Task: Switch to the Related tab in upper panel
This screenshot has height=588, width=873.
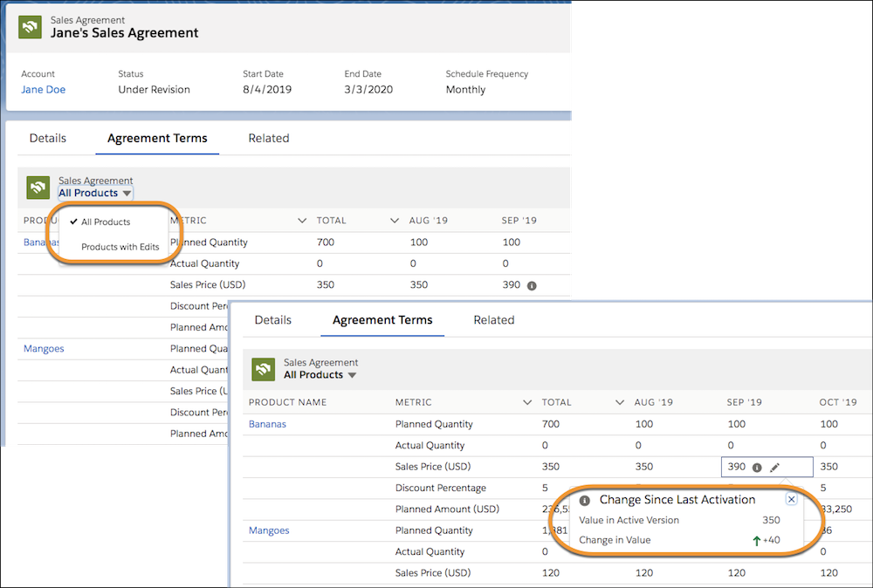Action: (268, 138)
